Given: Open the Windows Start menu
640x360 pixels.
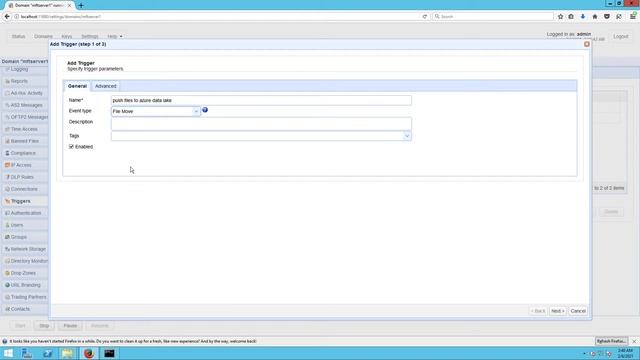Looking at the screenshot, I should pos(8,353).
